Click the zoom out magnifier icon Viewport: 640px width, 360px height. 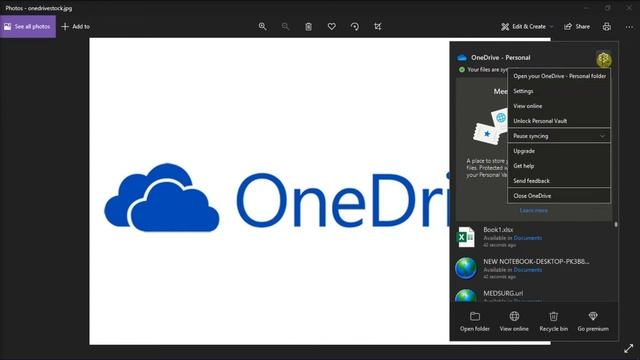(x=285, y=27)
